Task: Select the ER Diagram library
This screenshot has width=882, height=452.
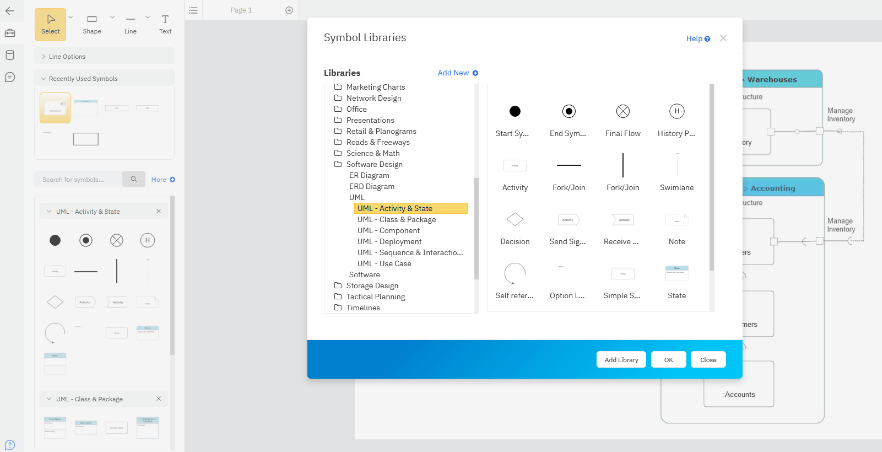Action: (369, 175)
